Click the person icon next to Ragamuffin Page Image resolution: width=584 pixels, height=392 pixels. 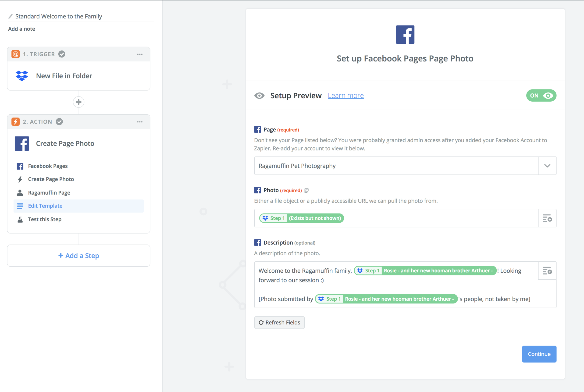20,193
